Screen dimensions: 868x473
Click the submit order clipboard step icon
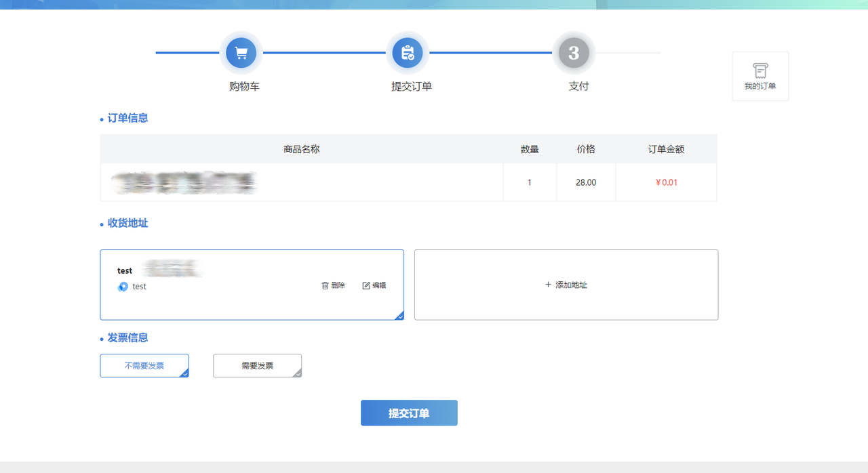pos(408,53)
